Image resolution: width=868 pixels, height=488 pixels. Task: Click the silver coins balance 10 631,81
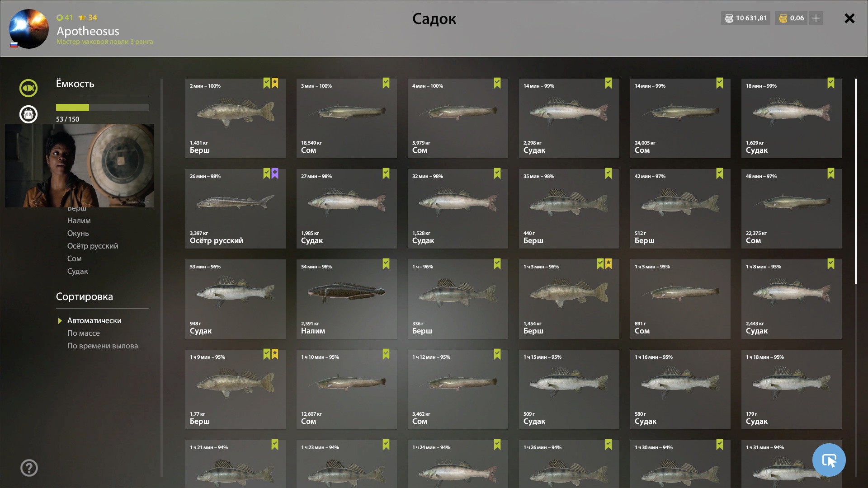(746, 18)
